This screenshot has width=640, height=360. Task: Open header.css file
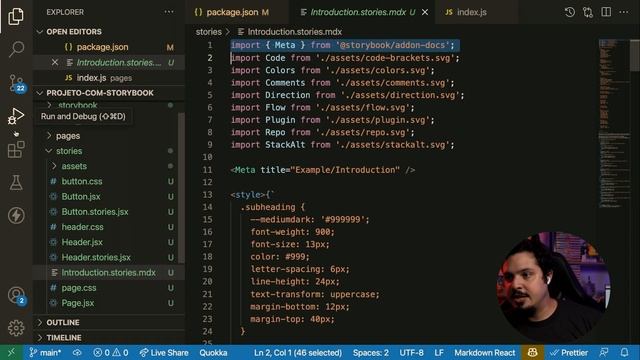point(82,227)
